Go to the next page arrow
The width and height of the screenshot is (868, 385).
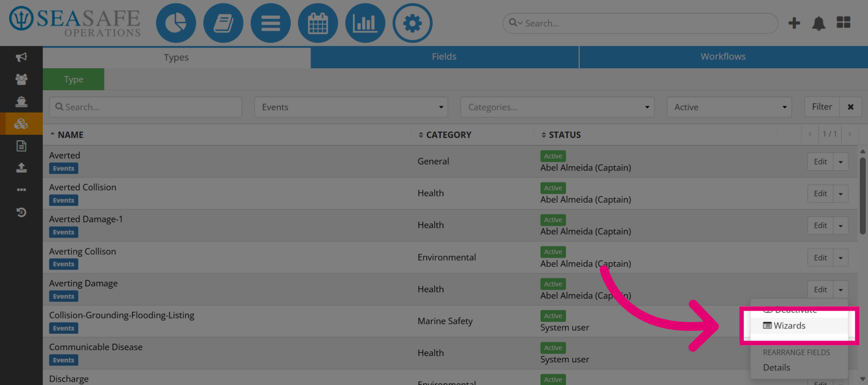click(850, 134)
